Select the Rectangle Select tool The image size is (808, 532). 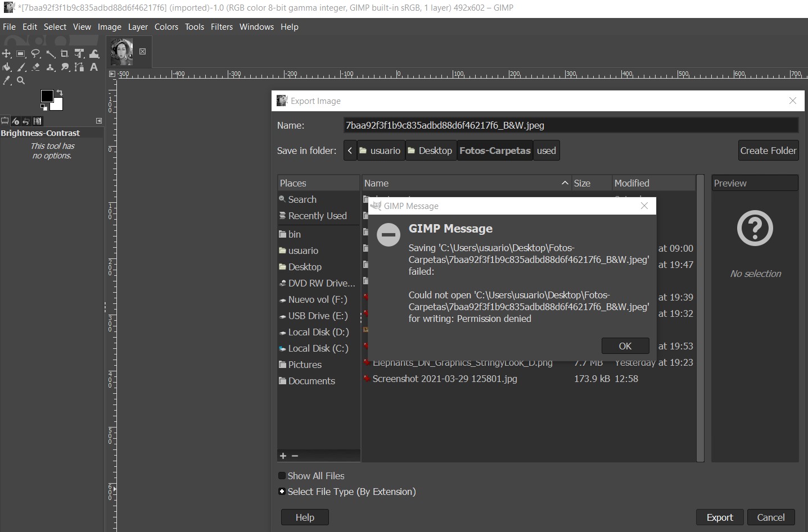21,54
